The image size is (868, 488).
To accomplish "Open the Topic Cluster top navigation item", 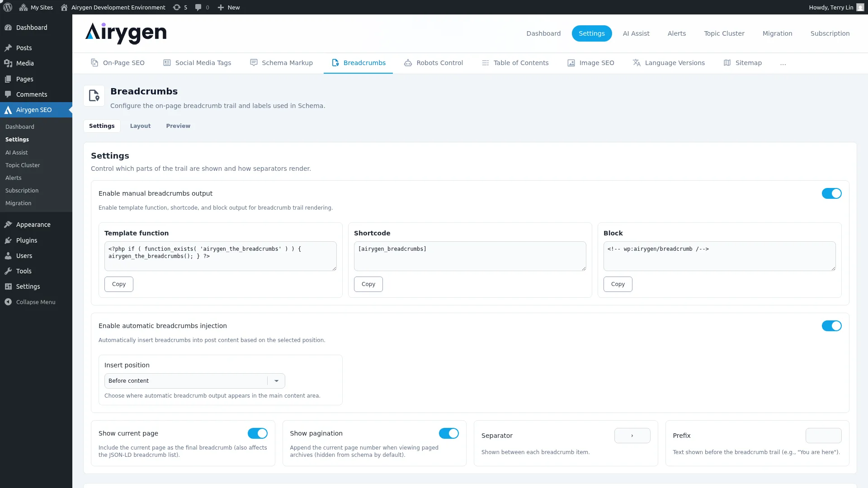I will (x=724, y=33).
